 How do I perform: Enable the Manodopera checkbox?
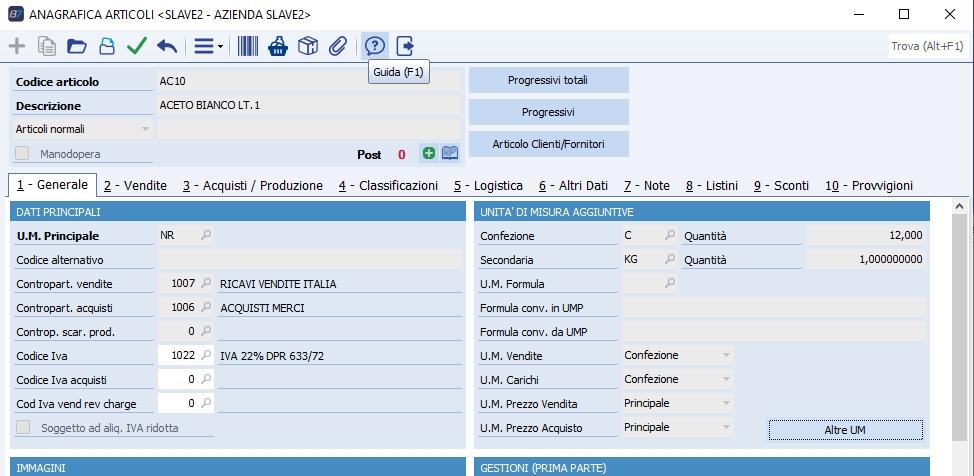(23, 154)
